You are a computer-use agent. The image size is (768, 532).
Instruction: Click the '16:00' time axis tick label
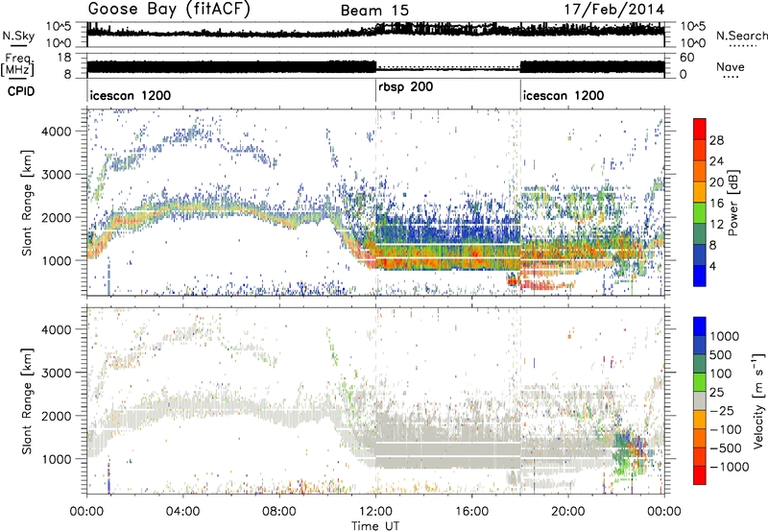pyautogui.click(x=471, y=512)
